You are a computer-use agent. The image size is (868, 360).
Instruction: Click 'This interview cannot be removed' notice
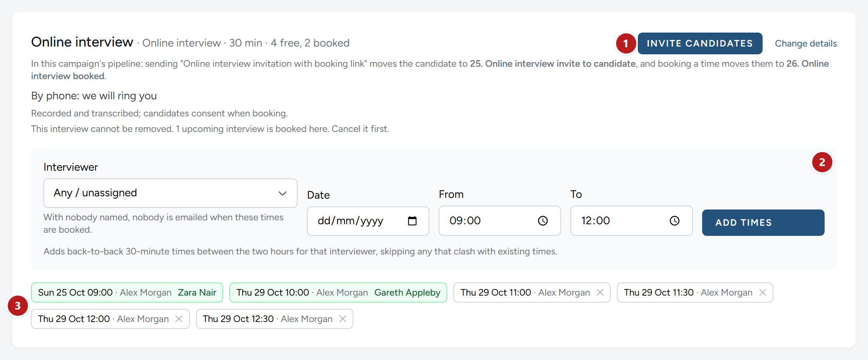point(210,129)
